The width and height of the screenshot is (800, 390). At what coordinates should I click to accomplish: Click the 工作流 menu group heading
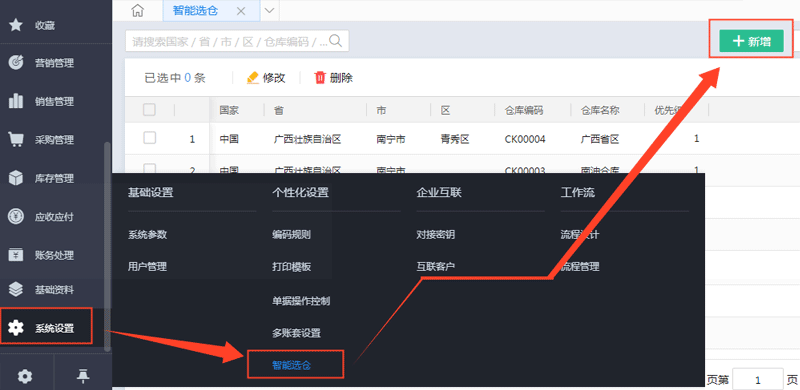click(578, 192)
